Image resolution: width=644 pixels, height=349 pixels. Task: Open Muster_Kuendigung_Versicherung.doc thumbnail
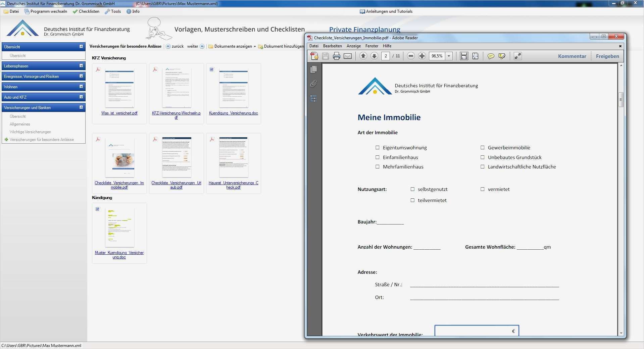click(x=119, y=228)
